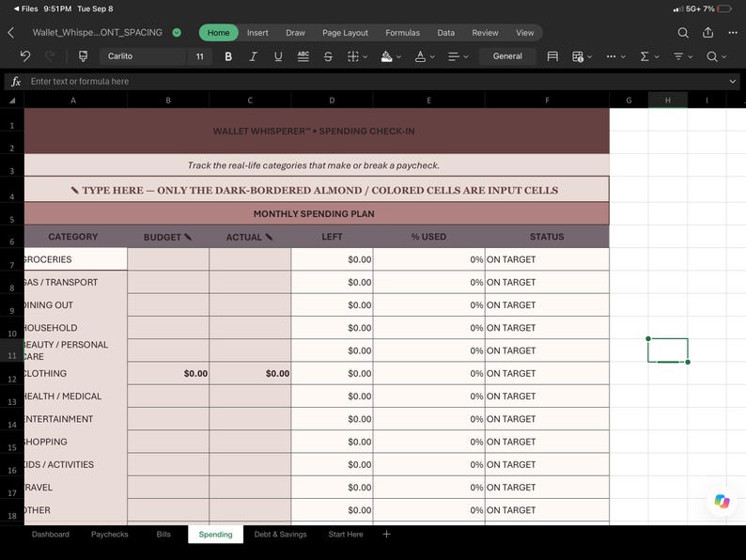Switch to the Home ribbon tab
The image size is (746, 560).
[218, 33]
